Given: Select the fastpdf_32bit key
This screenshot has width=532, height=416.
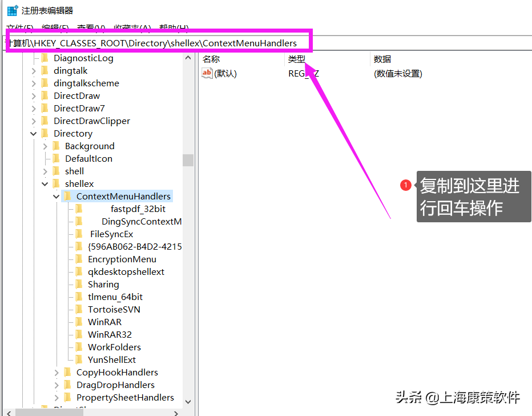Looking at the screenshot, I should coord(138,209).
